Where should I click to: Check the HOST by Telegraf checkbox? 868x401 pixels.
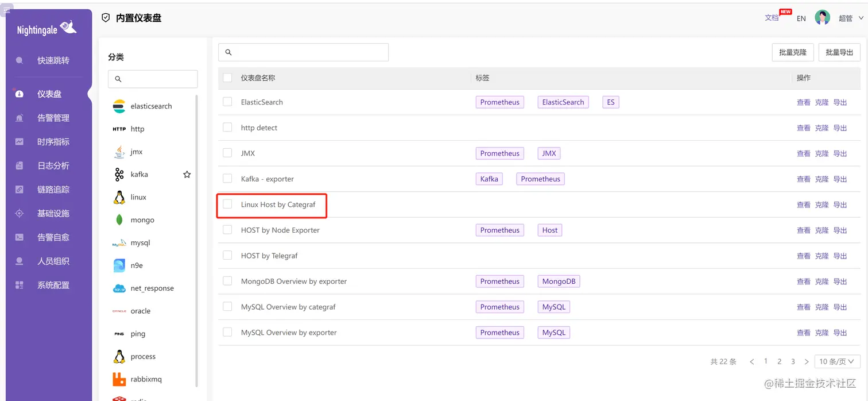pyautogui.click(x=227, y=255)
